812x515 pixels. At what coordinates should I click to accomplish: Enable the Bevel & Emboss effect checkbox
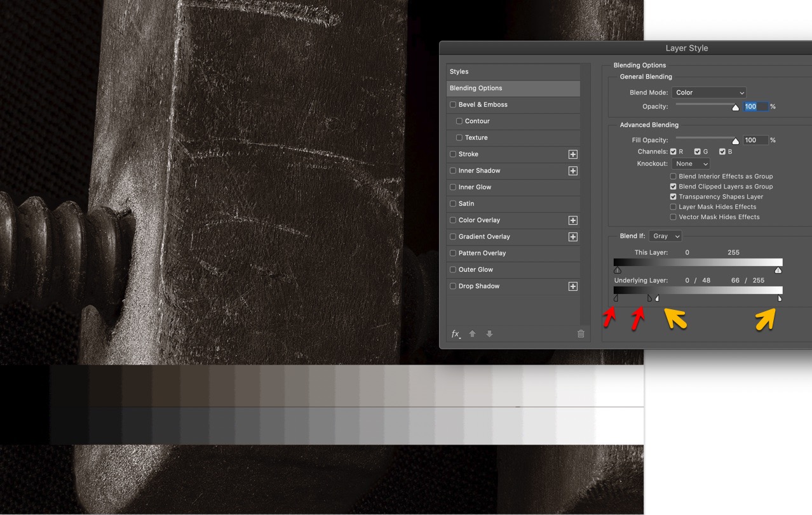click(453, 104)
